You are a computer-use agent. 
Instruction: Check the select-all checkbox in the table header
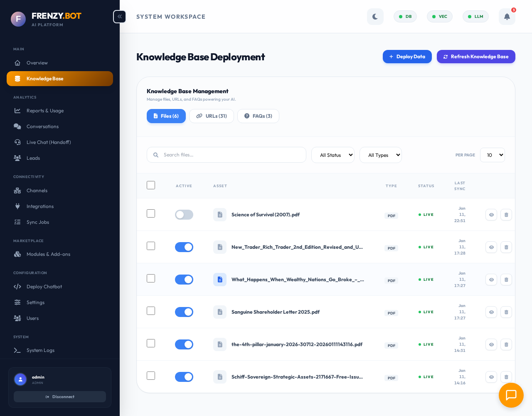click(x=151, y=185)
